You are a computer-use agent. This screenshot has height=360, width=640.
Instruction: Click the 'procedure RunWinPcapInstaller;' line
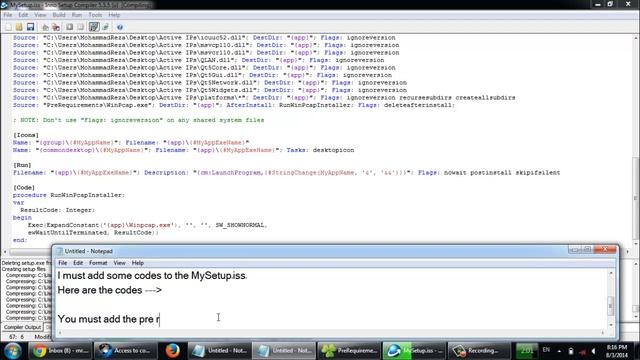pyautogui.click(x=69, y=195)
